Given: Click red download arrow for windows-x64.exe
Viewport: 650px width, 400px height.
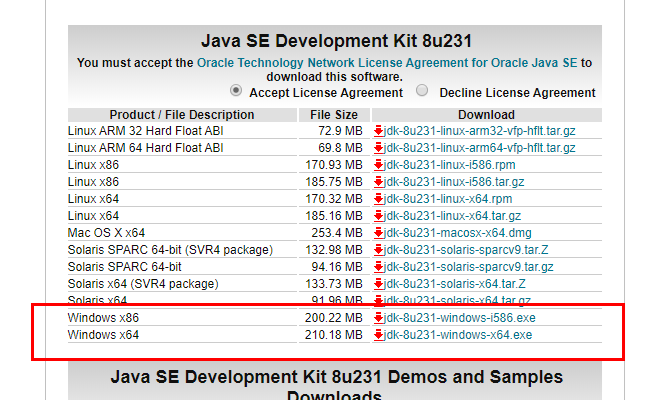Looking at the screenshot, I should pos(378,335).
